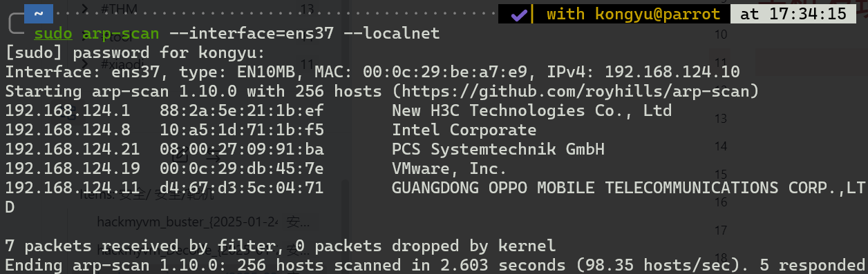This screenshot has width=868, height=274.
Task: Select MAC address 00:0c:29:db:45:7e
Action: coord(241,168)
